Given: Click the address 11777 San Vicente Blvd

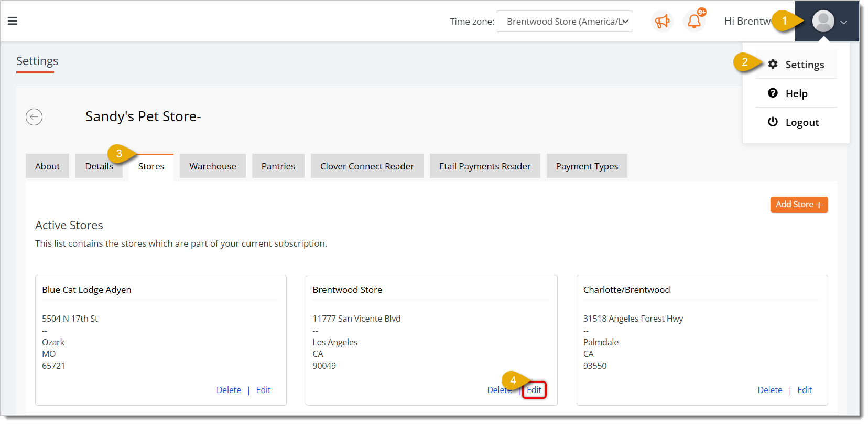Looking at the screenshot, I should click(x=356, y=319).
